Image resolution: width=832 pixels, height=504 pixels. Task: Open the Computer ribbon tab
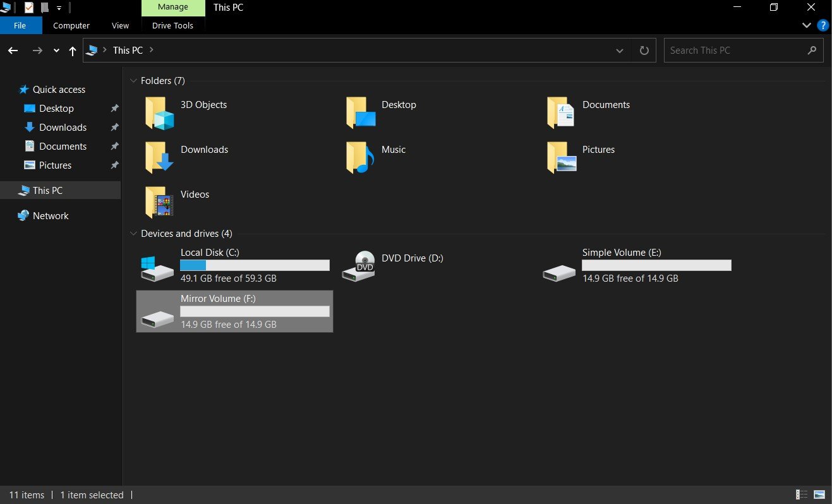71,25
